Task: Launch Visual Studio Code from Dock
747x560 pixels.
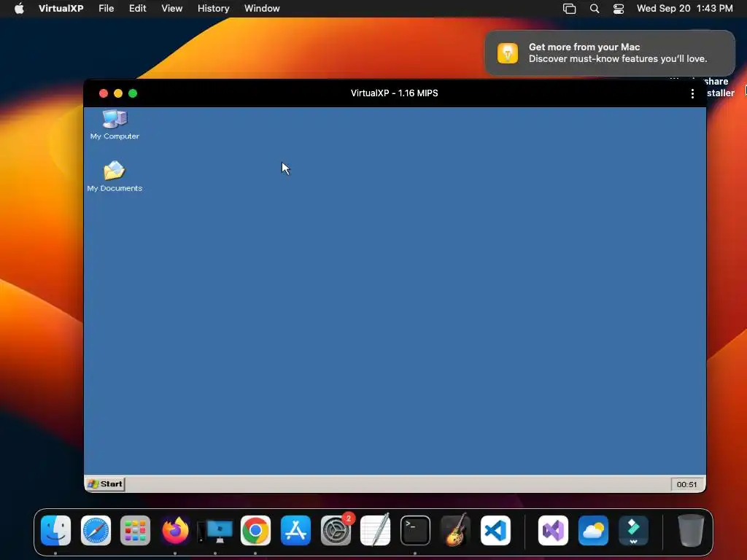Action: click(495, 531)
